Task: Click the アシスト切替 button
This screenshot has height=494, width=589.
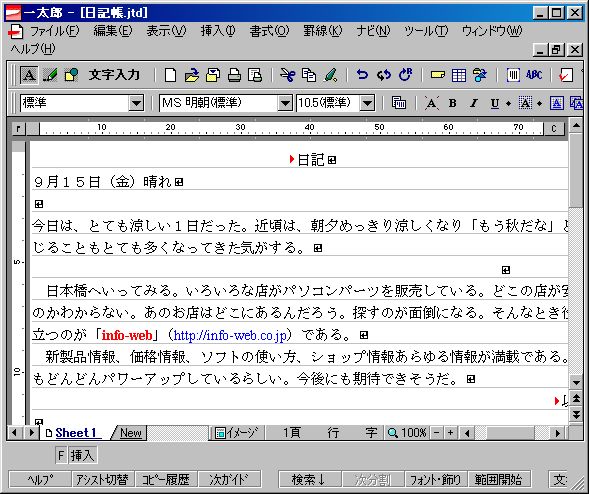Action: coord(103,479)
